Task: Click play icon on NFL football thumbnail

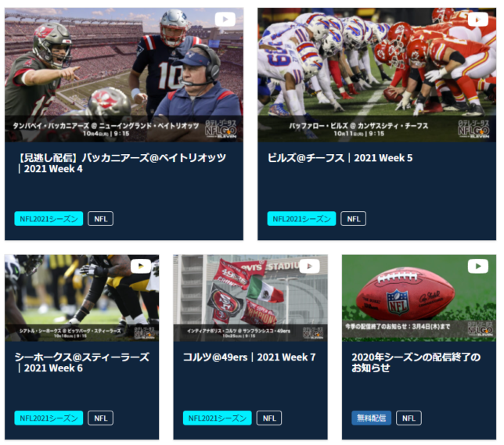Action: (478, 266)
